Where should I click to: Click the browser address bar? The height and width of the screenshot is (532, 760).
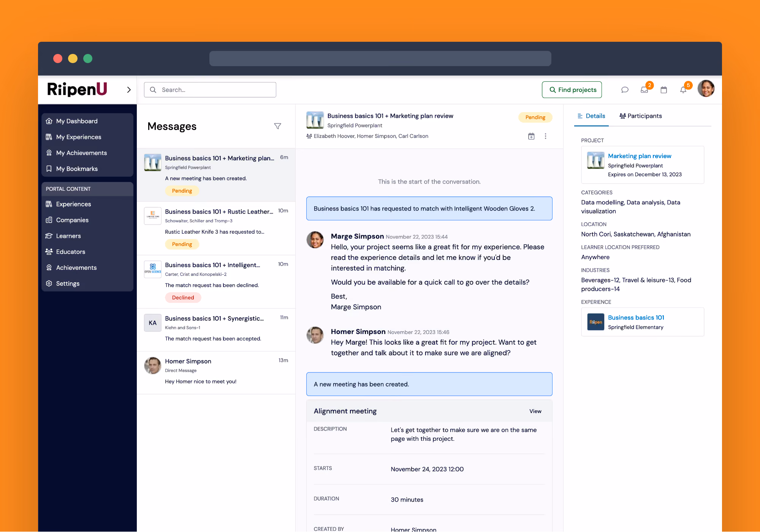380,59
